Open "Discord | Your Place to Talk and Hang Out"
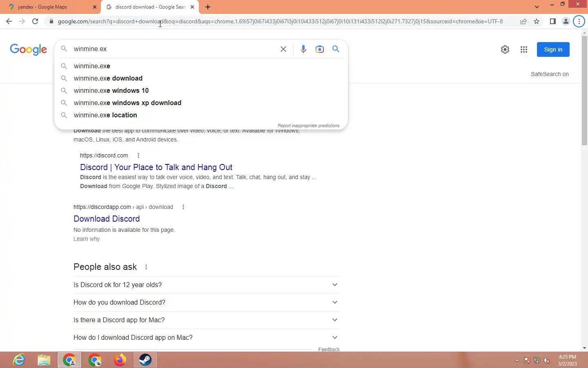This screenshot has width=588, height=368. pyautogui.click(x=156, y=167)
